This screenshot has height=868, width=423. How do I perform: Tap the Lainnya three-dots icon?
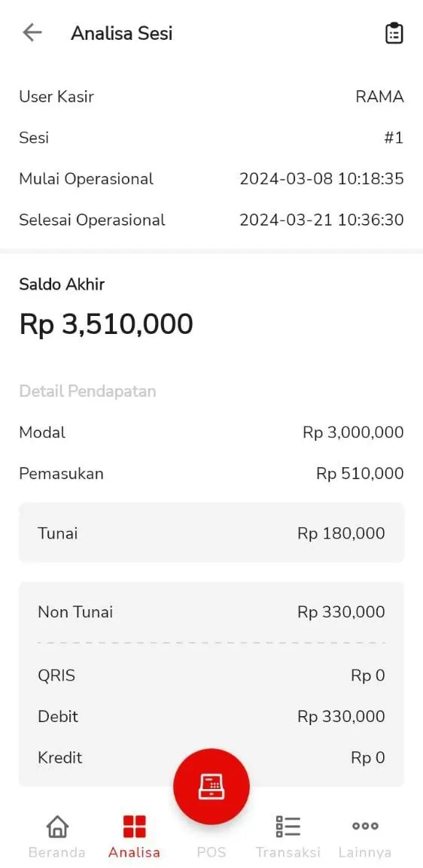pos(365,826)
